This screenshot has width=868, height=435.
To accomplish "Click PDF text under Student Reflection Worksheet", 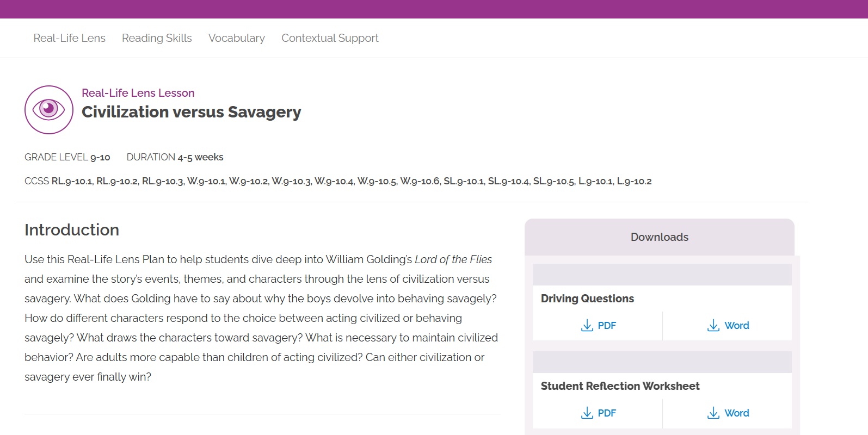I will point(607,413).
